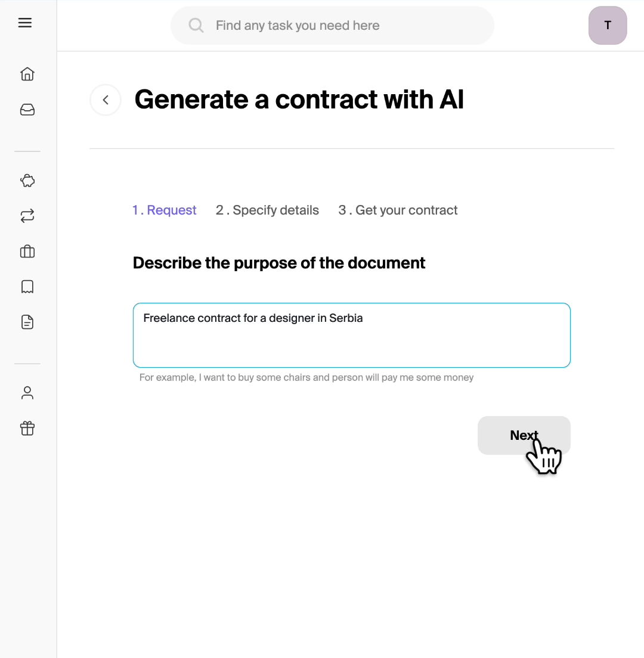Open the transfers arrows icon

pyautogui.click(x=27, y=216)
